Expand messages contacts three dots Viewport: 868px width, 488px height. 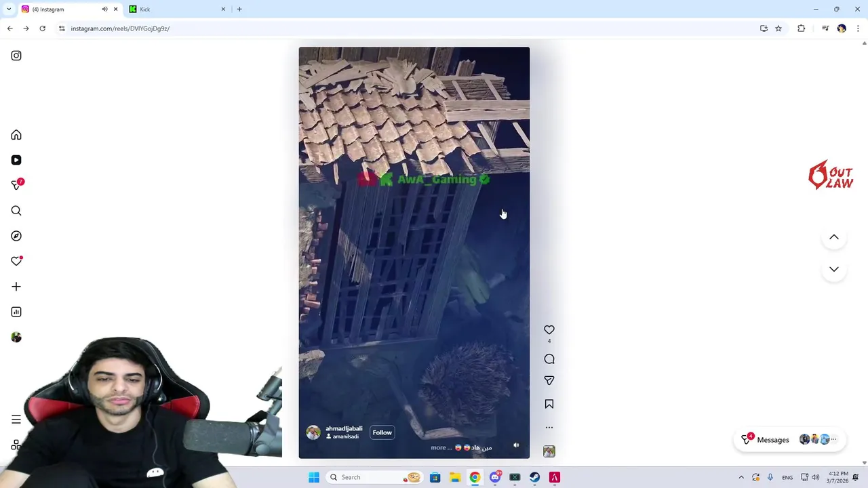[x=834, y=439]
